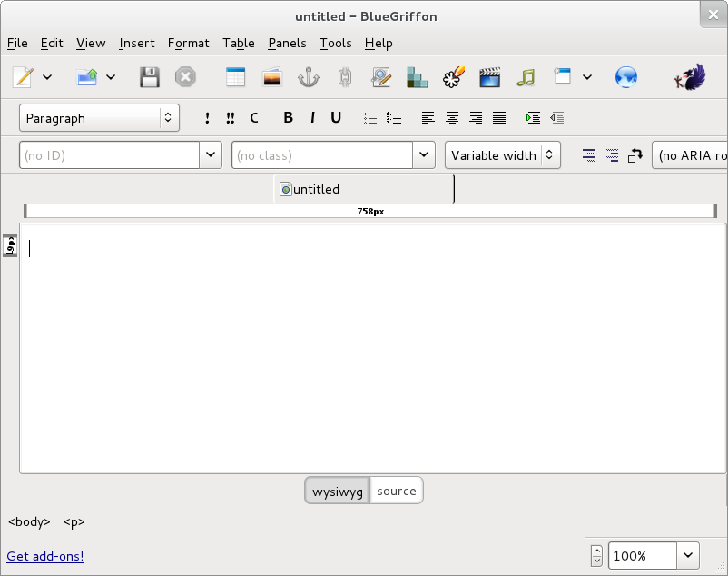Click the unordered bullet list icon
This screenshot has width=728, height=576.
(370, 118)
